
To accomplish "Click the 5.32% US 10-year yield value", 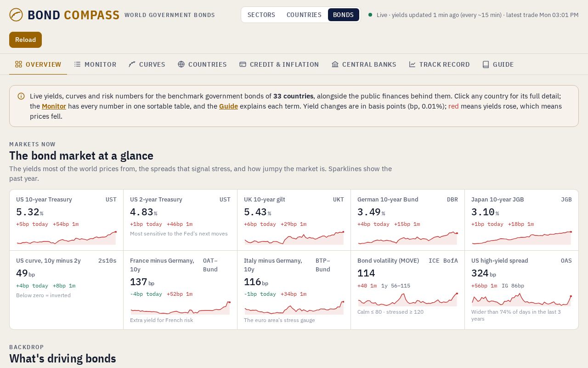I will click(x=30, y=212).
